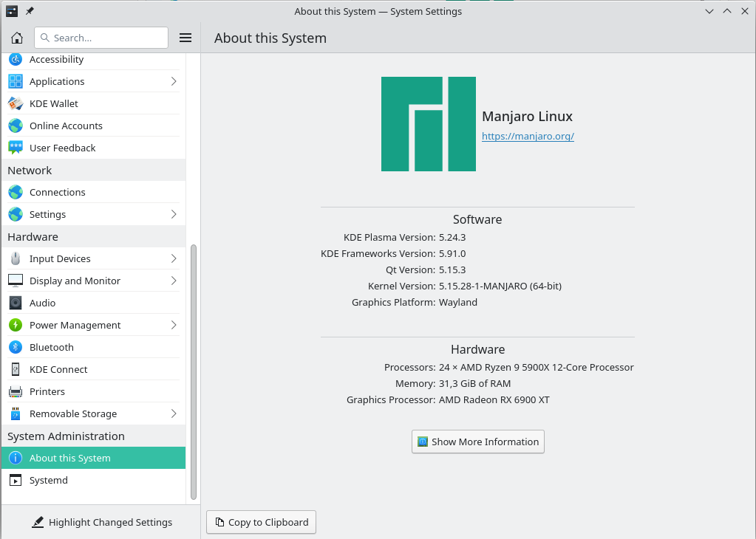This screenshot has width=756, height=539.
Task: Click the KDE Frameworks Version 5.91.0 value
Action: [x=452, y=254]
